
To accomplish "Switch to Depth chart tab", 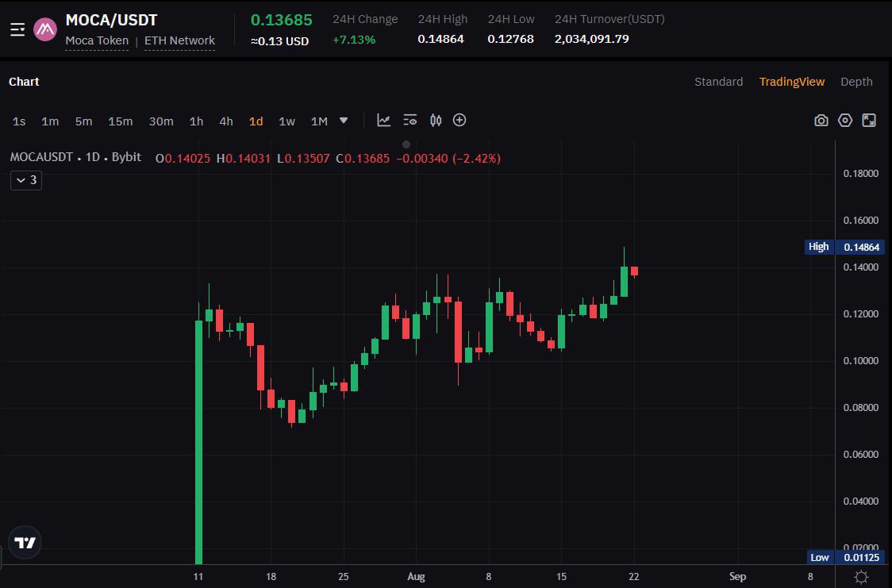I will click(857, 82).
